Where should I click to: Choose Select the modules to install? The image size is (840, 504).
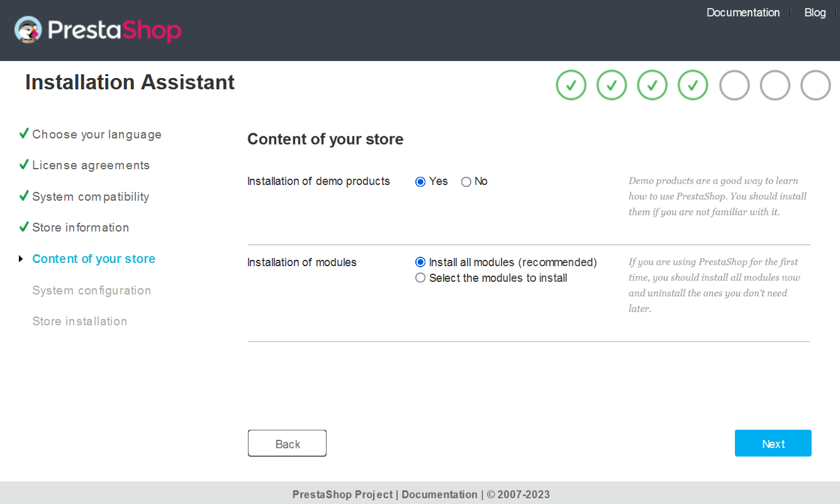[x=420, y=278]
